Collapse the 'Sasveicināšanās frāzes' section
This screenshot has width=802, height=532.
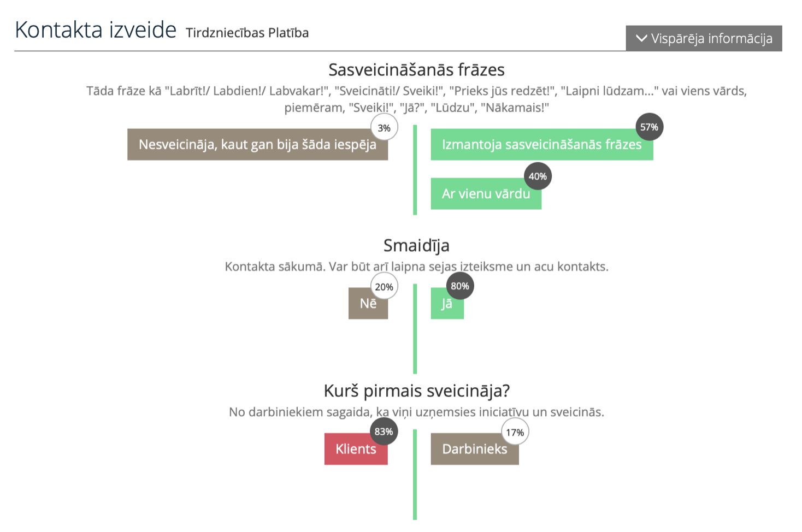(x=416, y=69)
